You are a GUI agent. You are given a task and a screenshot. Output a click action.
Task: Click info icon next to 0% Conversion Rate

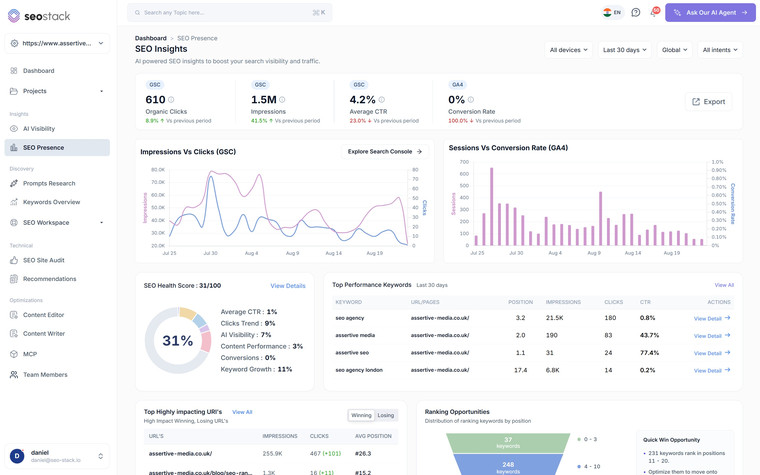[471, 100]
